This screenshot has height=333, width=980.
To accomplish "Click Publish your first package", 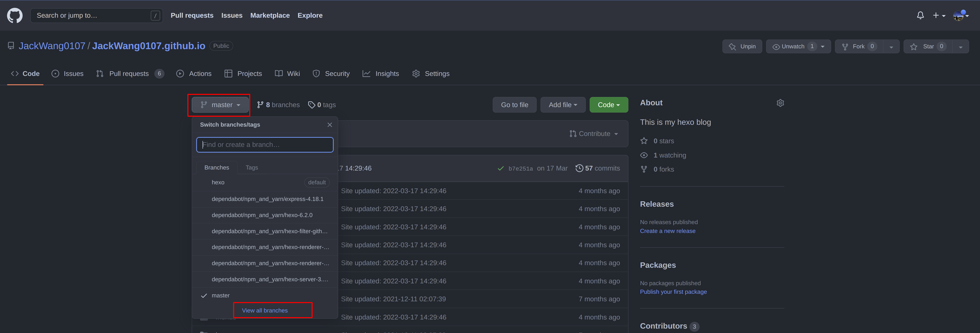I will pos(673,292).
